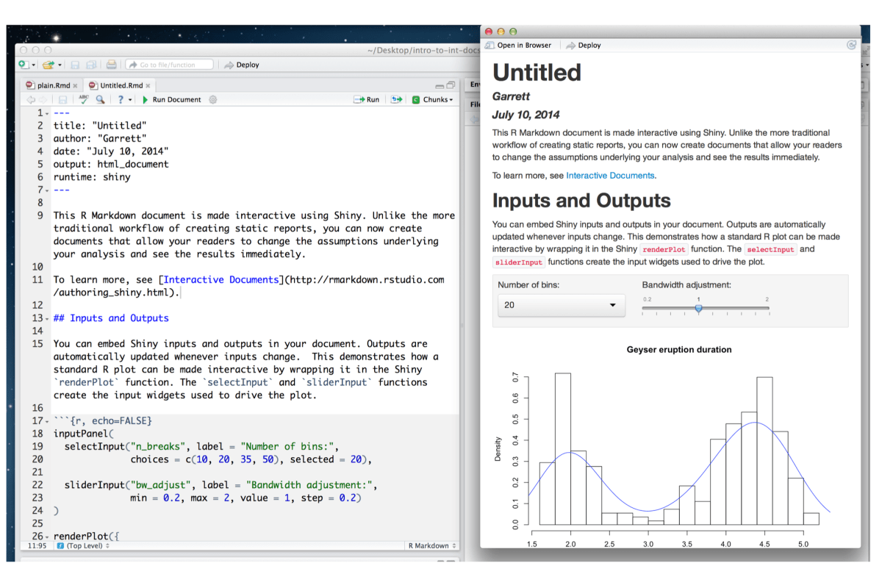Expand the Chunks dropdown menu

[432, 99]
